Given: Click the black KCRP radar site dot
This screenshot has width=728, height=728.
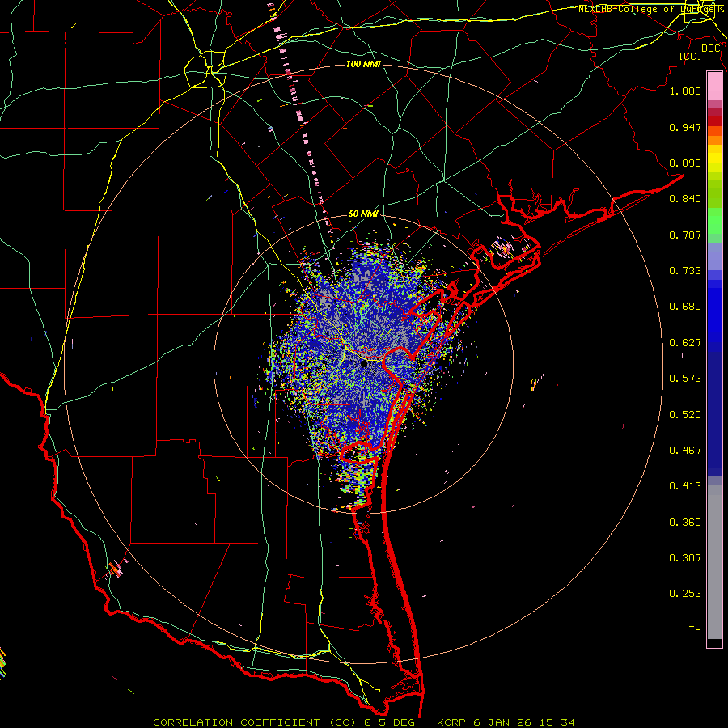Looking at the screenshot, I should (364, 364).
